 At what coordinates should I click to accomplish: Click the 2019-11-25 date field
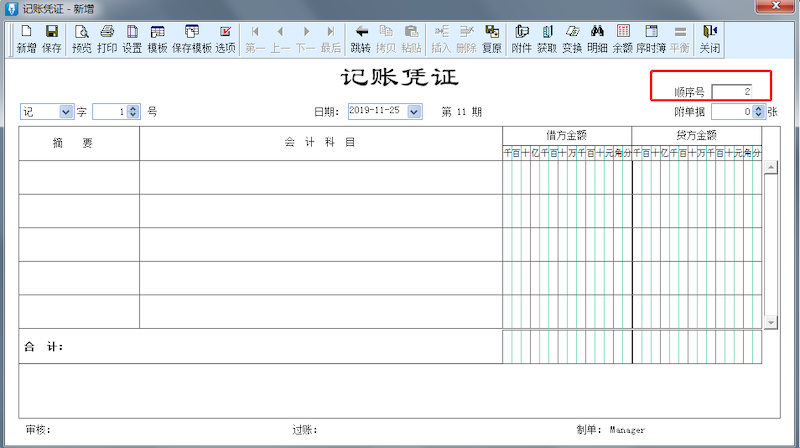(x=378, y=111)
